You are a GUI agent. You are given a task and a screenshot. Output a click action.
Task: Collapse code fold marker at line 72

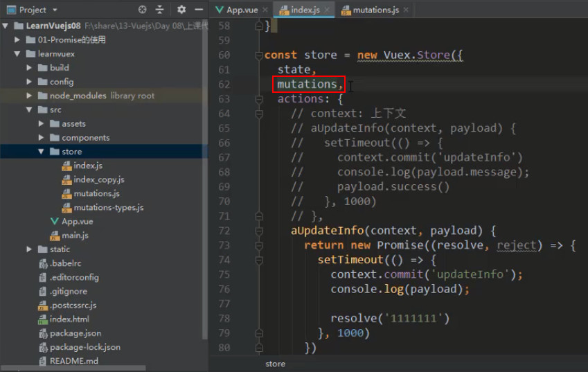tap(258, 231)
